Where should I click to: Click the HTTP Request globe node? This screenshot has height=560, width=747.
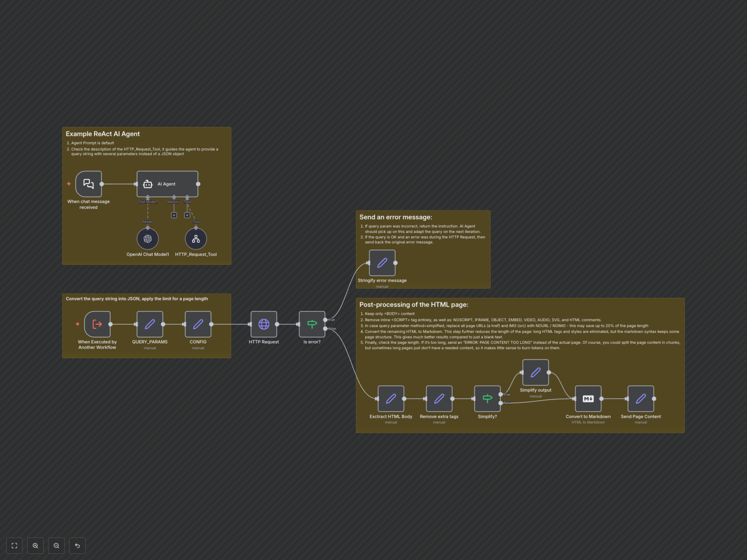263,324
